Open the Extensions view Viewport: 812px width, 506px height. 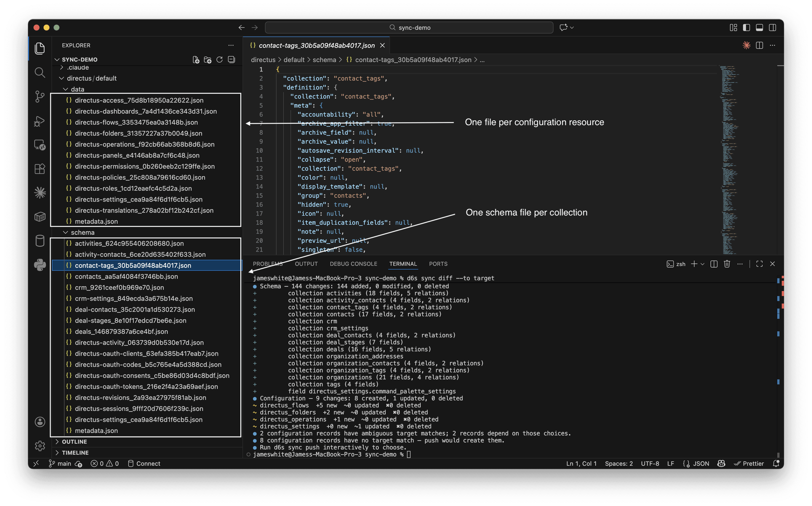(x=40, y=169)
